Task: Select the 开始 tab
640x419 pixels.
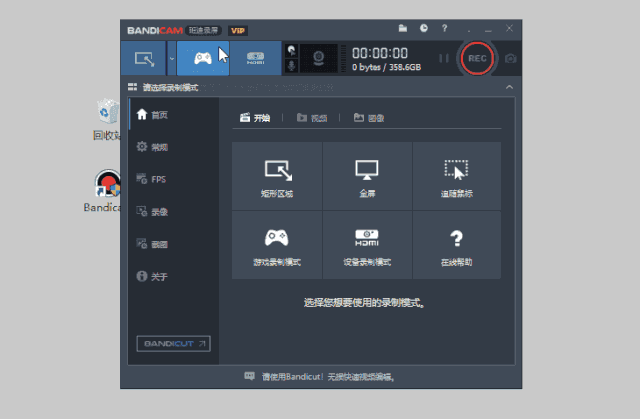Action: pyautogui.click(x=255, y=118)
